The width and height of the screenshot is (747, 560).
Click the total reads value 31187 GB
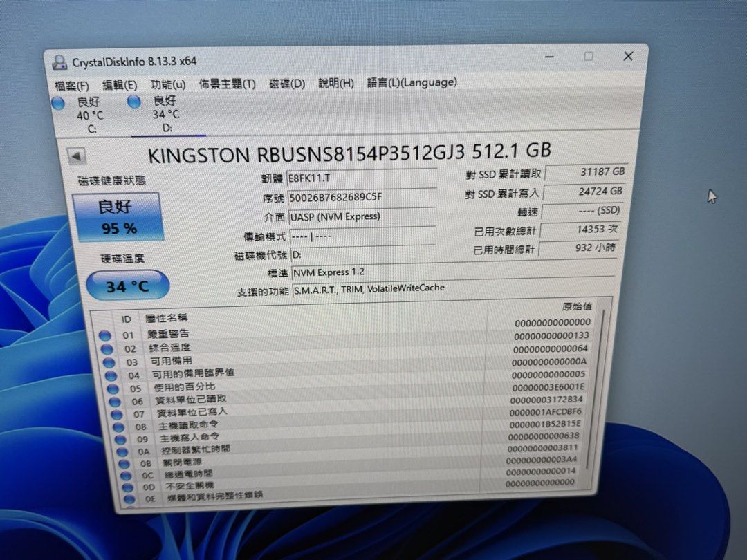pyautogui.click(x=586, y=172)
